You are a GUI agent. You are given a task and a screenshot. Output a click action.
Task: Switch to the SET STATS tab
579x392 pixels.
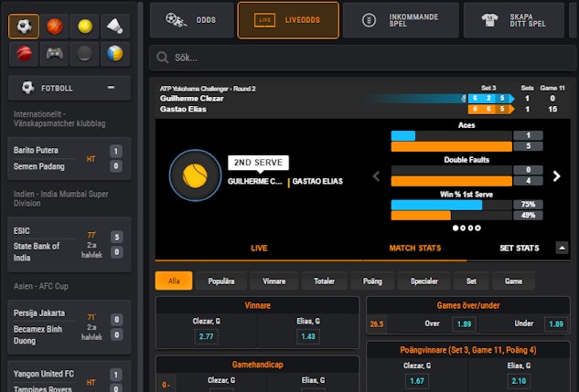[520, 249]
